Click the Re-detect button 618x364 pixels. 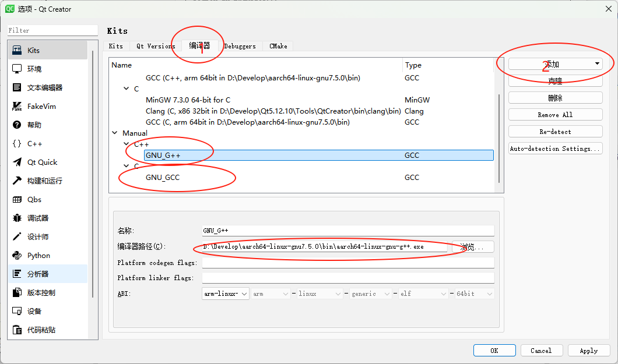click(556, 132)
